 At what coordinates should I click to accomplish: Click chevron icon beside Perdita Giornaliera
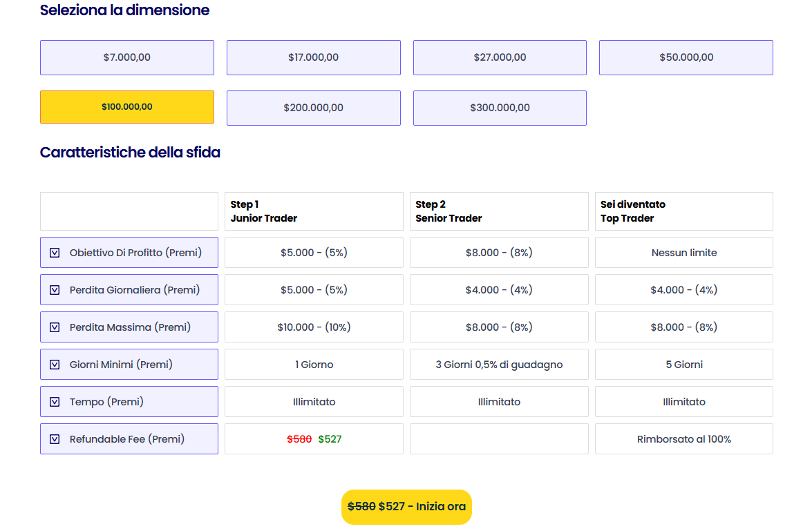[55, 290]
